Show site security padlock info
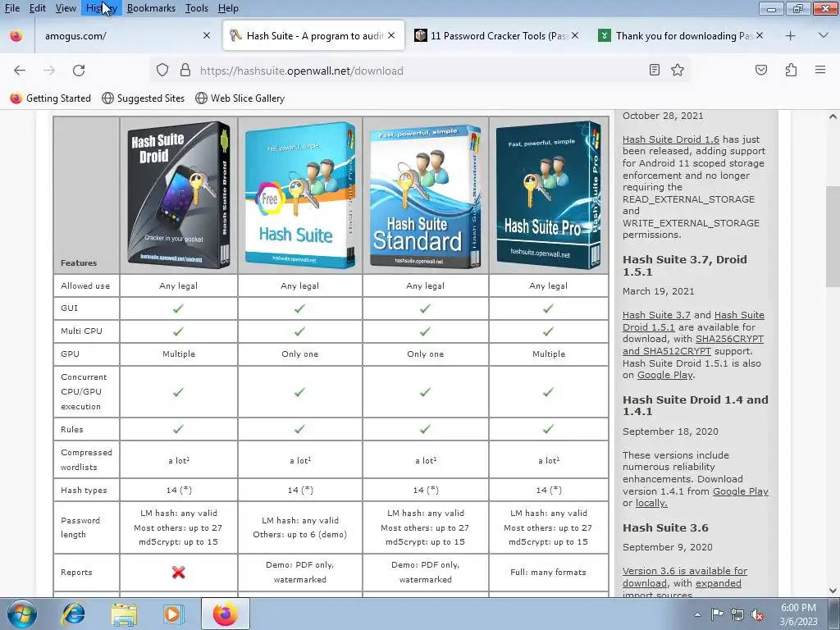This screenshot has width=840, height=630. [185, 71]
